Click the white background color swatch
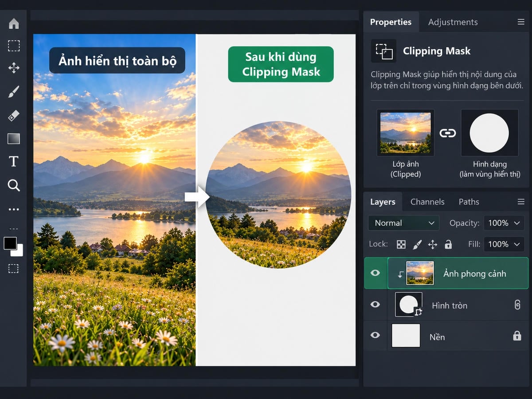 pos(18,252)
